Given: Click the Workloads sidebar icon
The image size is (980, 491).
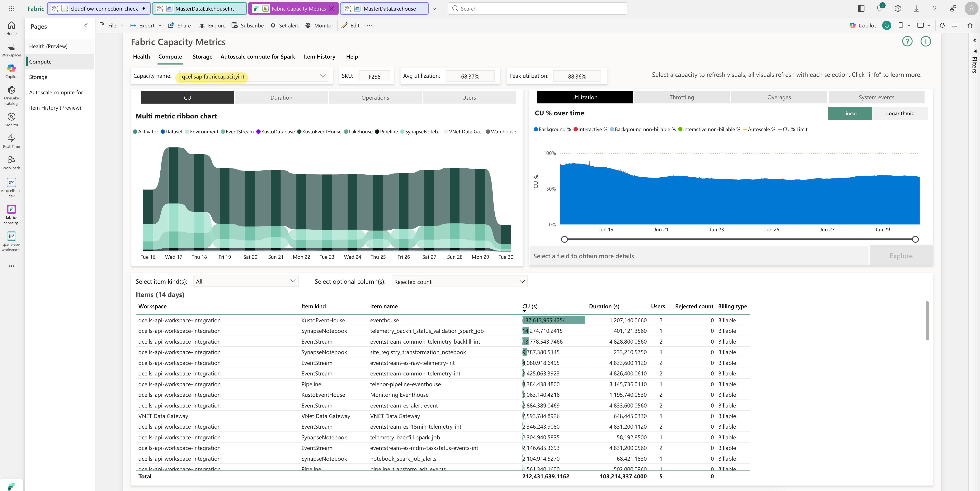Looking at the screenshot, I should click(x=11, y=163).
